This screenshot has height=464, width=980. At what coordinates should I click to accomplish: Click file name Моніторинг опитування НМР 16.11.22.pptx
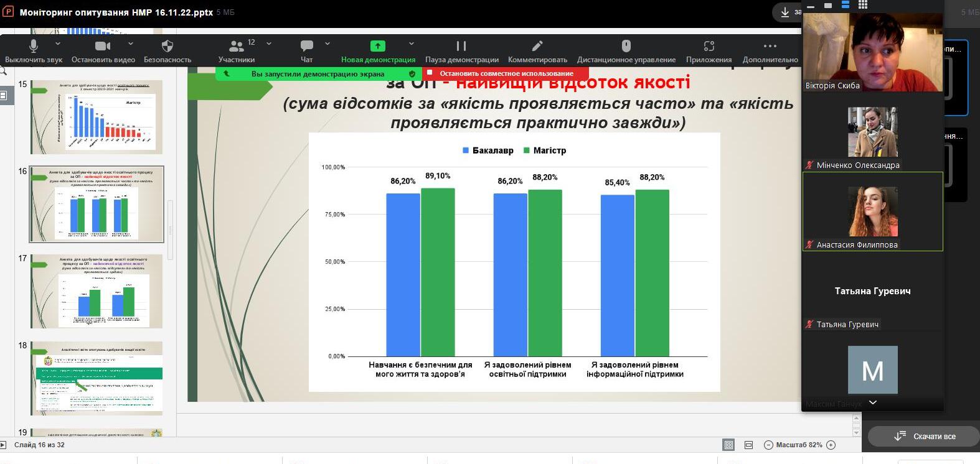click(116, 12)
